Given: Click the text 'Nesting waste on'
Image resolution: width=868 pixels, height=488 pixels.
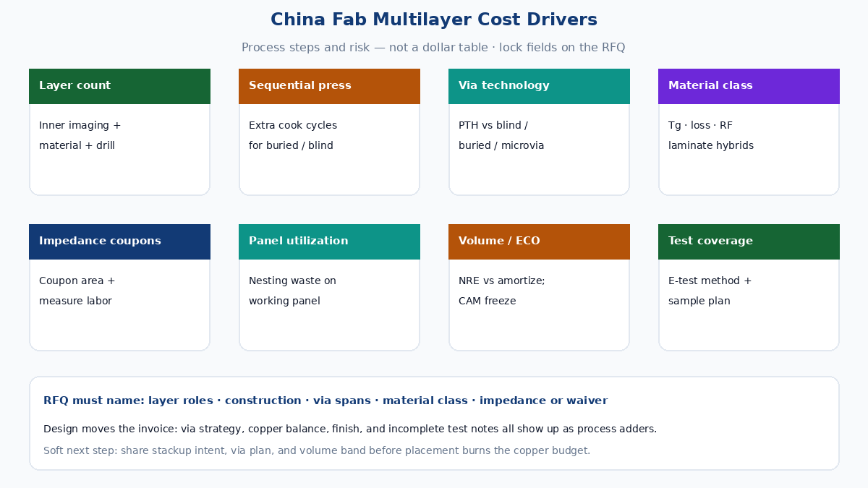Looking at the screenshot, I should [x=292, y=281].
